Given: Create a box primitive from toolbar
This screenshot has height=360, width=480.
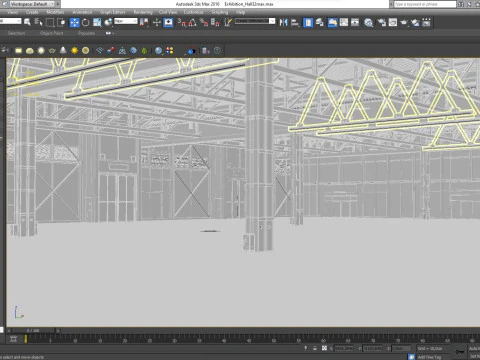Looking at the screenshot, I should (18, 50).
